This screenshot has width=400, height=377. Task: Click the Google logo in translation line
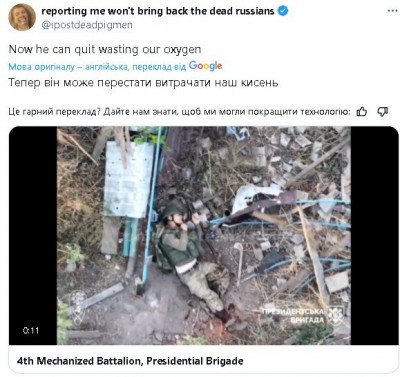pos(205,66)
